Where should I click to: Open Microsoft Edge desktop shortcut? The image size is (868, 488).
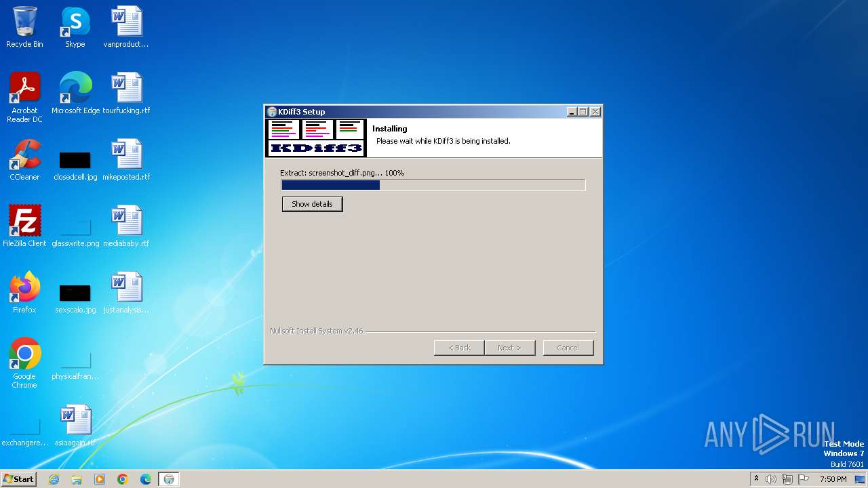click(75, 93)
